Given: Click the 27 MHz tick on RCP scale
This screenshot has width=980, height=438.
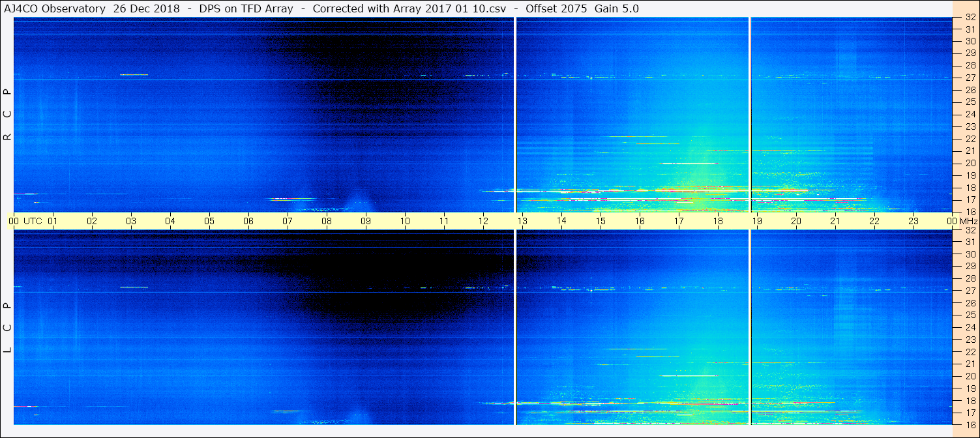Looking at the screenshot, I should (x=970, y=78).
